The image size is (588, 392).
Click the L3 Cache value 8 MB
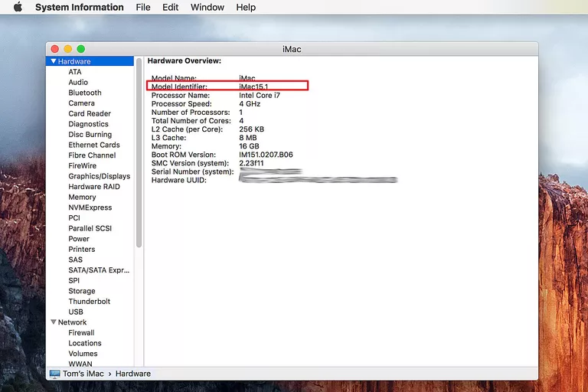point(248,138)
